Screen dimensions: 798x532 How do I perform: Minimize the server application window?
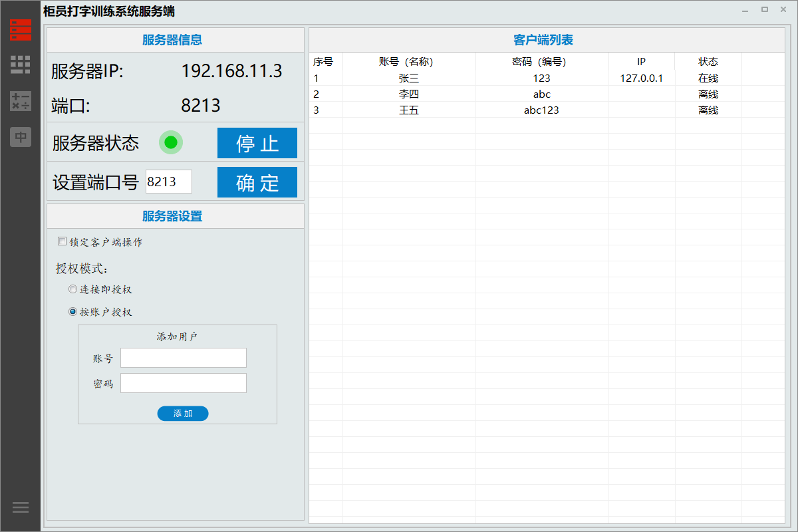coord(745,10)
